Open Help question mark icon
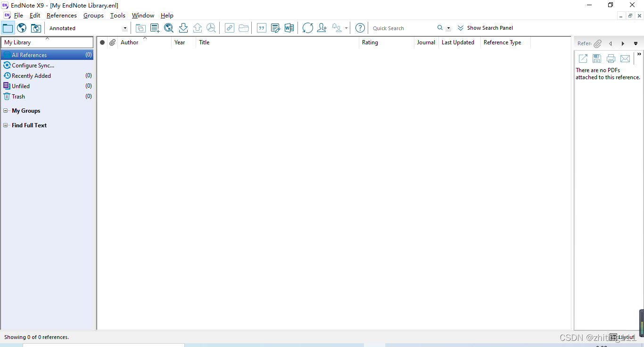Viewport: 644px width, 347px height. (x=360, y=28)
